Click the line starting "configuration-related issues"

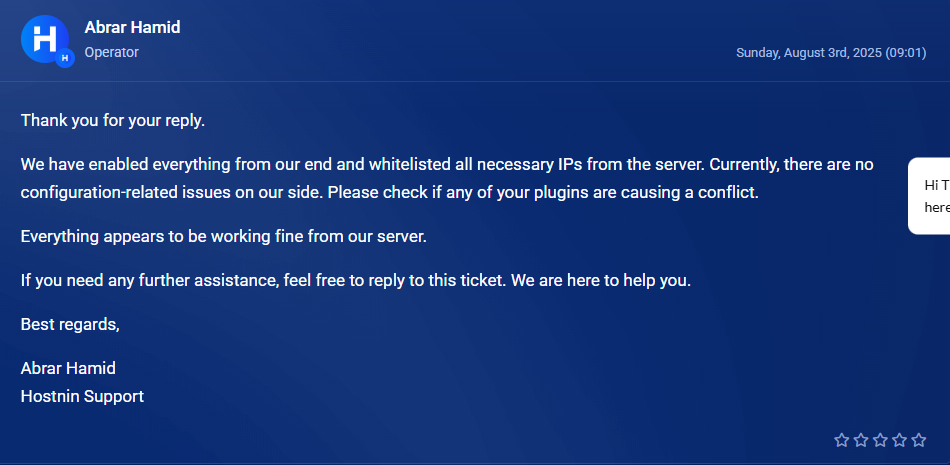[390, 193]
